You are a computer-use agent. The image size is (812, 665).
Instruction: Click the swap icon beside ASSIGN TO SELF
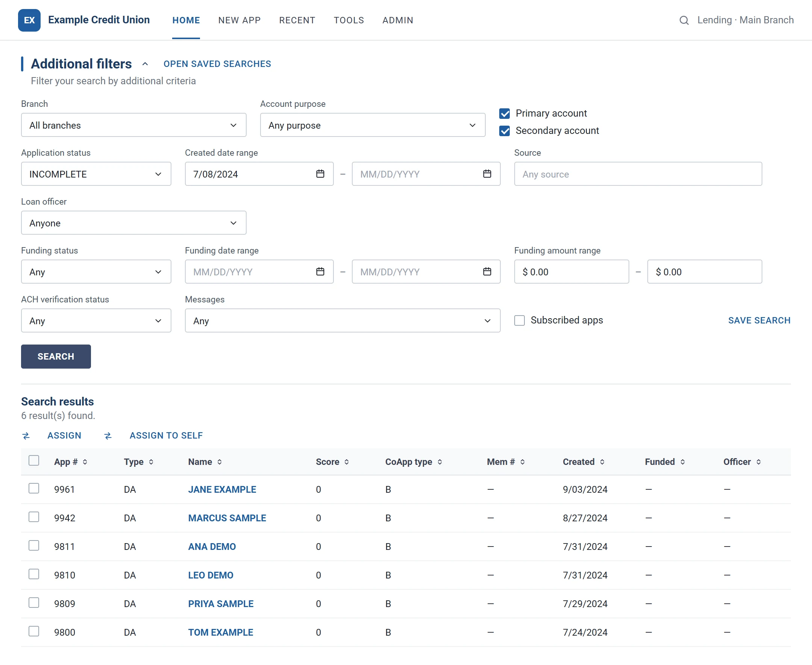point(108,436)
